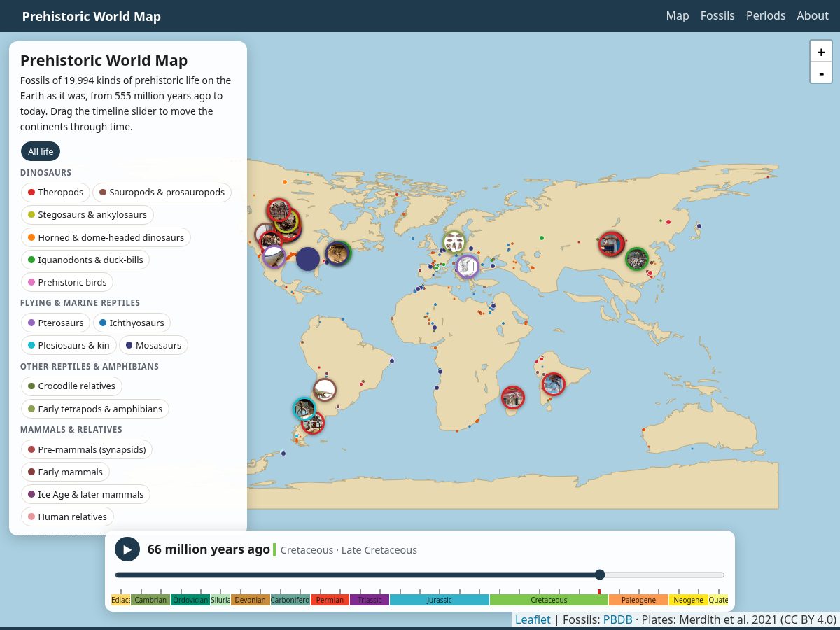Viewport: 840px width, 630px height.
Task: Click the play timeline button
Action: coord(127,549)
